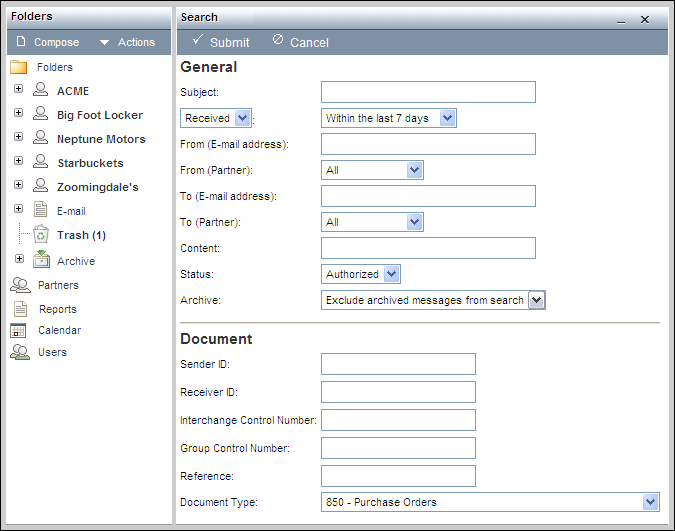This screenshot has height=531, width=675.
Task: Expand the Zoomingdale's tree node
Action: (18, 185)
